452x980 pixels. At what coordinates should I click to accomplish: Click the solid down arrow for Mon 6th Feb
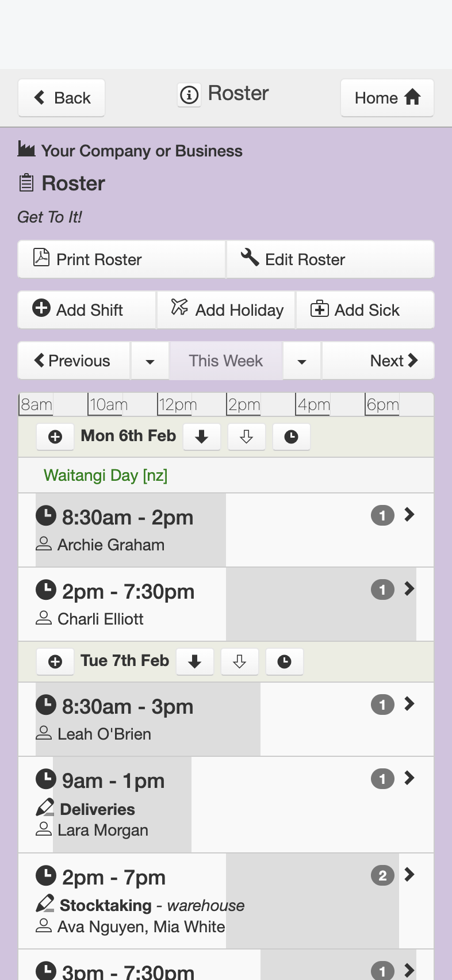(x=201, y=437)
